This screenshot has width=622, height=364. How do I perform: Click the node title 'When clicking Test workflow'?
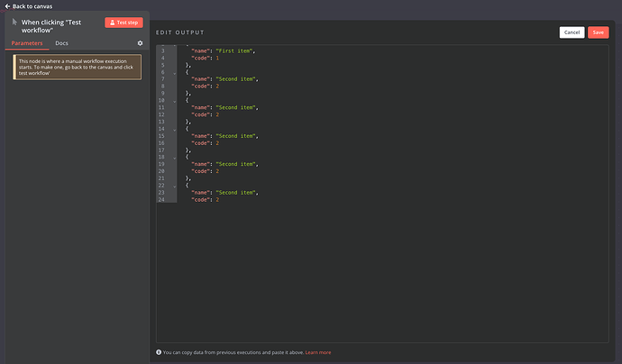(51, 26)
